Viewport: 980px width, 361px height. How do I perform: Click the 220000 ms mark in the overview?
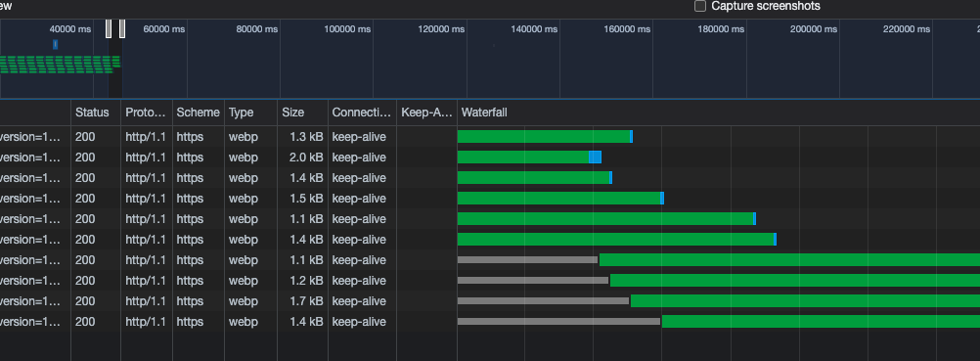pos(908,28)
